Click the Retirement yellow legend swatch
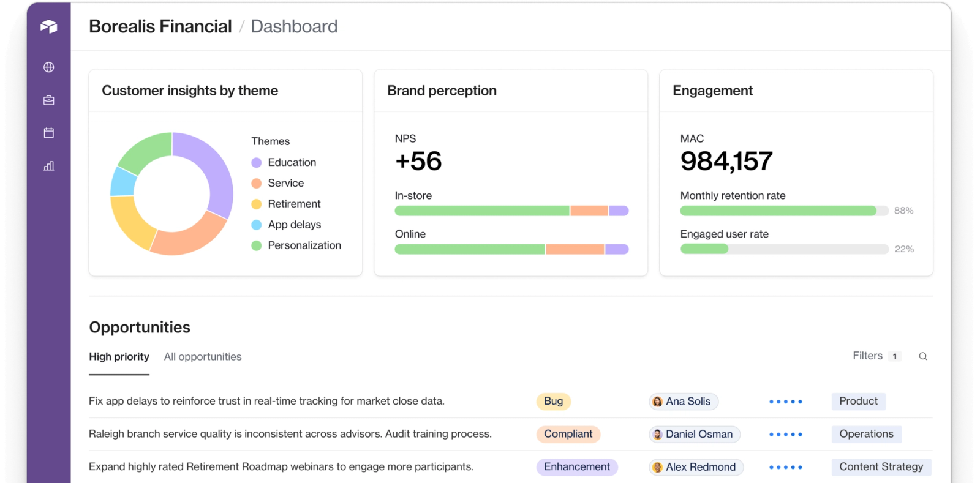The width and height of the screenshot is (980, 483). [x=257, y=204]
